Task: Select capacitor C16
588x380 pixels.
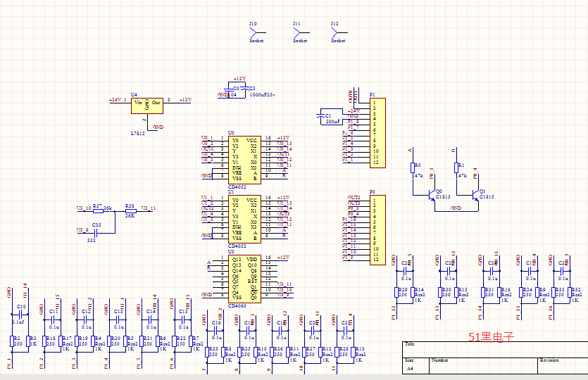Action: pos(215,331)
